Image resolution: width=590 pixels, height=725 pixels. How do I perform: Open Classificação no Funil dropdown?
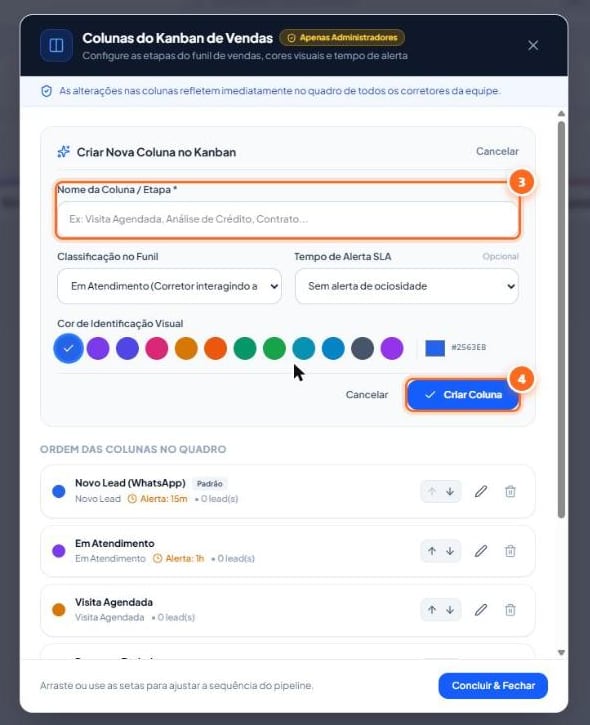tap(169, 286)
